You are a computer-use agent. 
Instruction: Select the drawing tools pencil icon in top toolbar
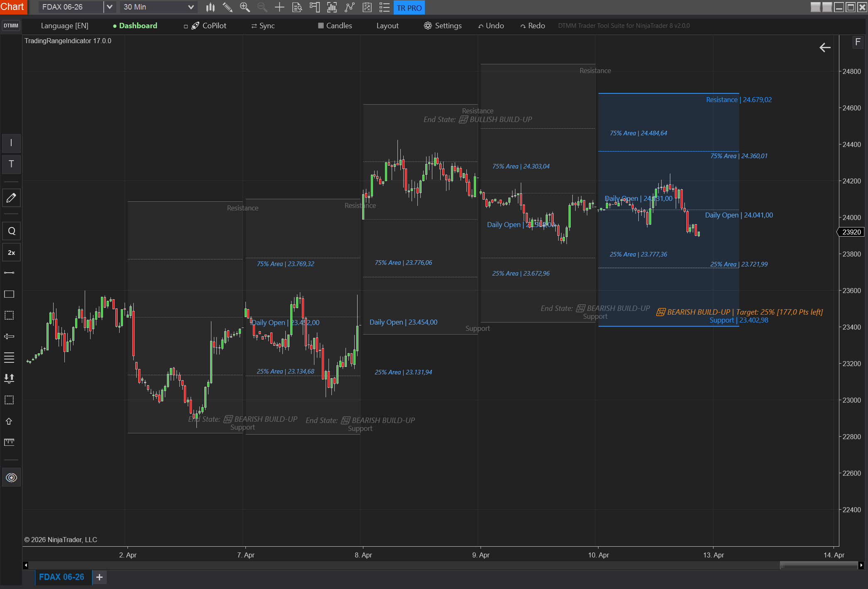coord(227,7)
